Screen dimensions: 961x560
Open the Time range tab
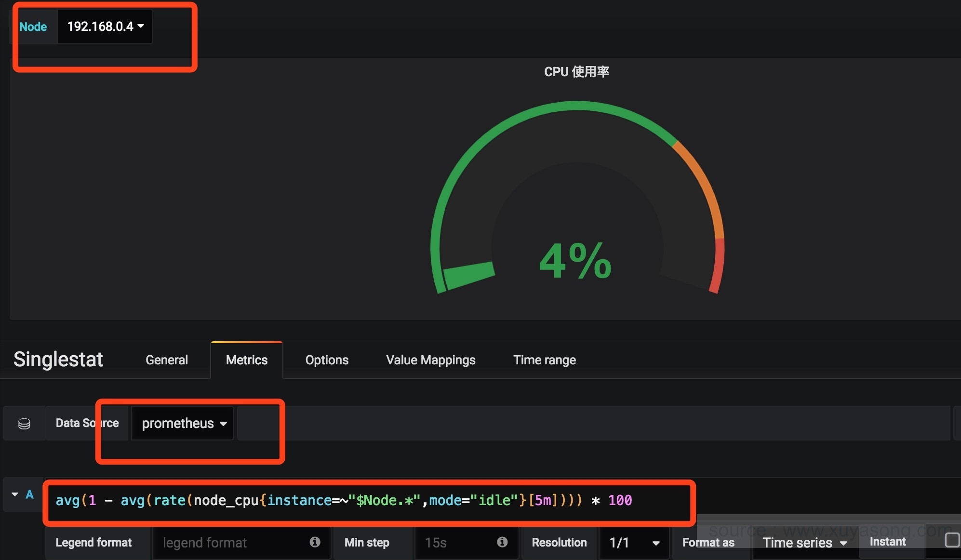[544, 360]
